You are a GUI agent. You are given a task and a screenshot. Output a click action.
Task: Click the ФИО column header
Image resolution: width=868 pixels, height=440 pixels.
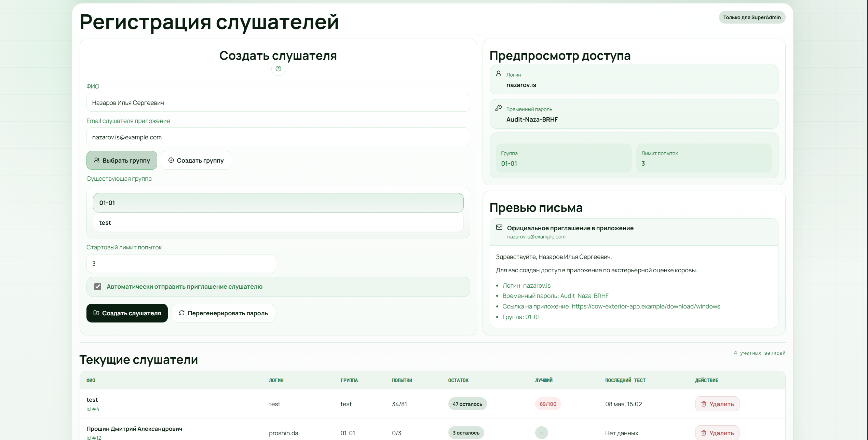[x=91, y=380]
